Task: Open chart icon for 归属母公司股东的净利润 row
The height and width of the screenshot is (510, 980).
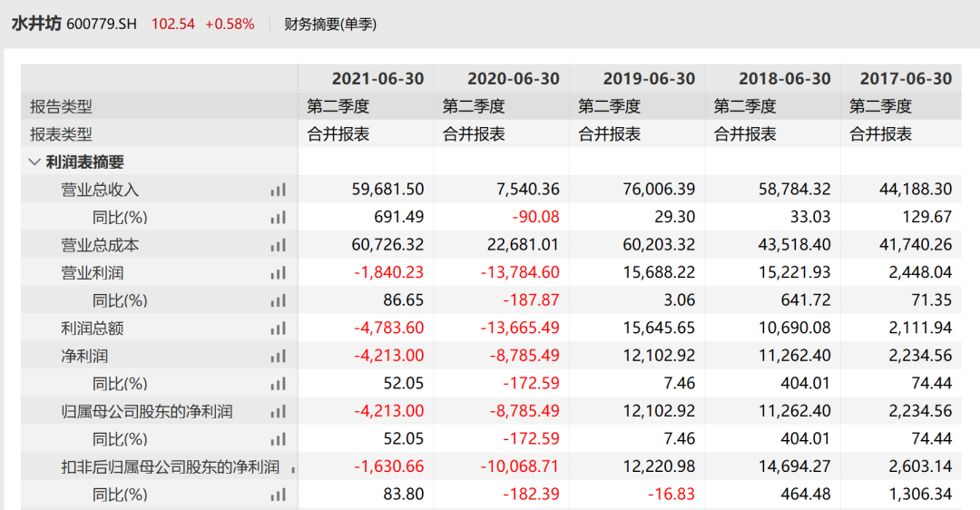Action: point(279,412)
